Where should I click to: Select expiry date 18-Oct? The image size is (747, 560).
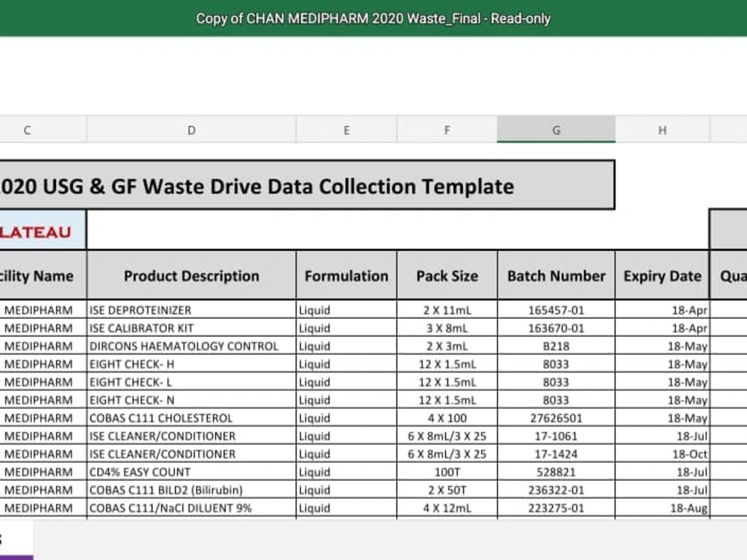pos(662,454)
